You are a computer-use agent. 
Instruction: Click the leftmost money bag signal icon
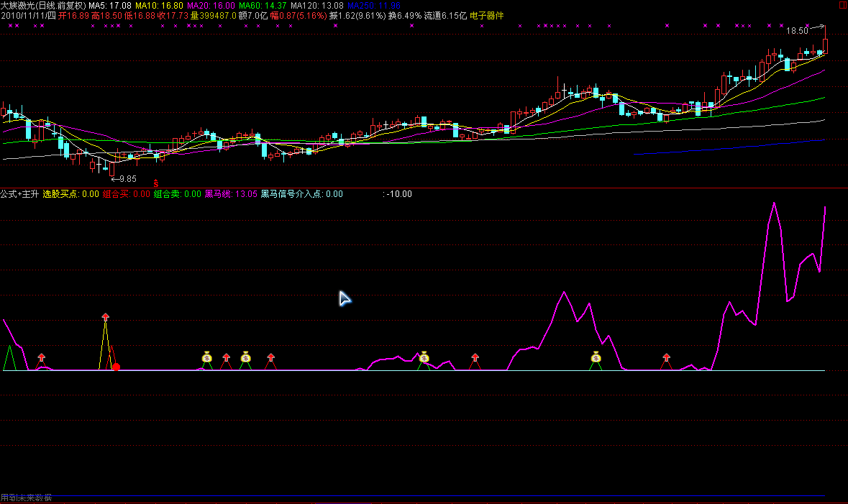pyautogui.click(x=206, y=357)
